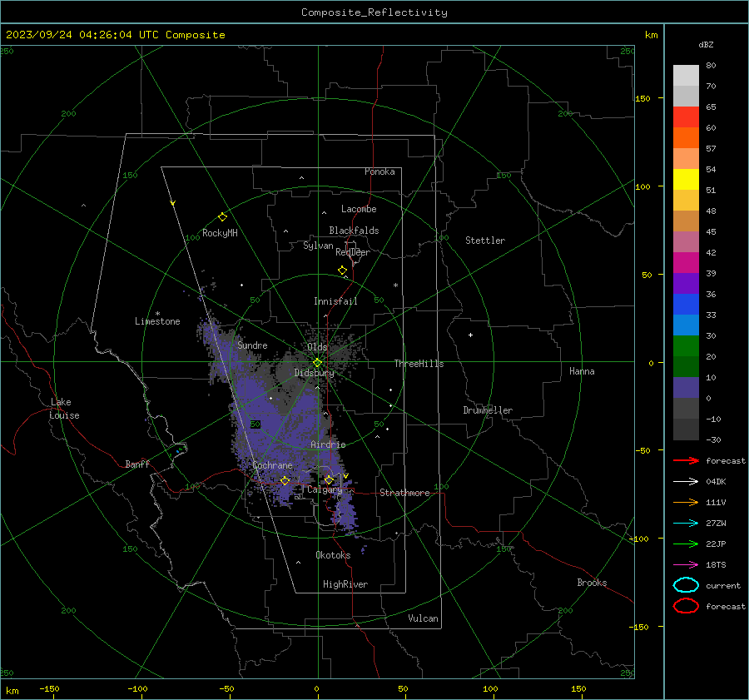749x700 pixels.
Task: Click the Vulcan city label
Action: coord(423,618)
